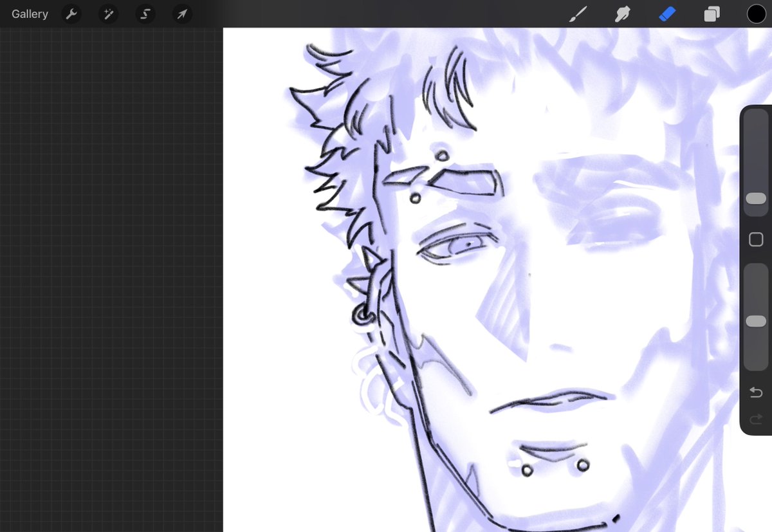Viewport: 772px width, 532px height.
Task: Select the Smudge tool
Action: [x=622, y=14]
